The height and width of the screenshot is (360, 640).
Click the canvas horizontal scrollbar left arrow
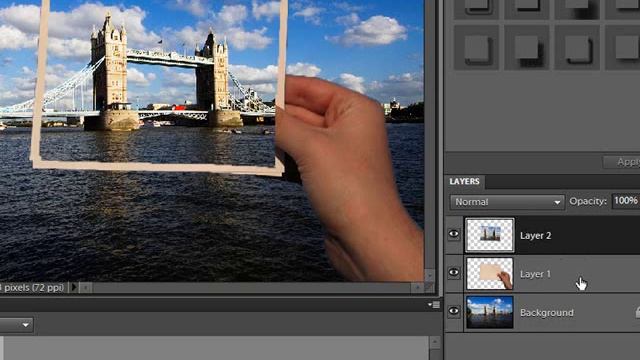pyautogui.click(x=85, y=288)
